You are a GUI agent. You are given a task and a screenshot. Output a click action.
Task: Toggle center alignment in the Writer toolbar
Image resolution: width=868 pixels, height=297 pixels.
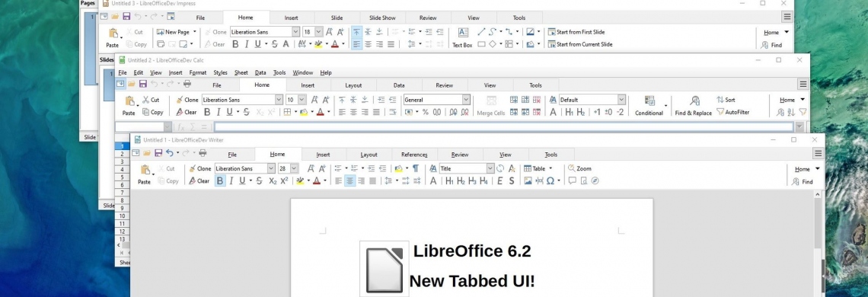(x=349, y=180)
